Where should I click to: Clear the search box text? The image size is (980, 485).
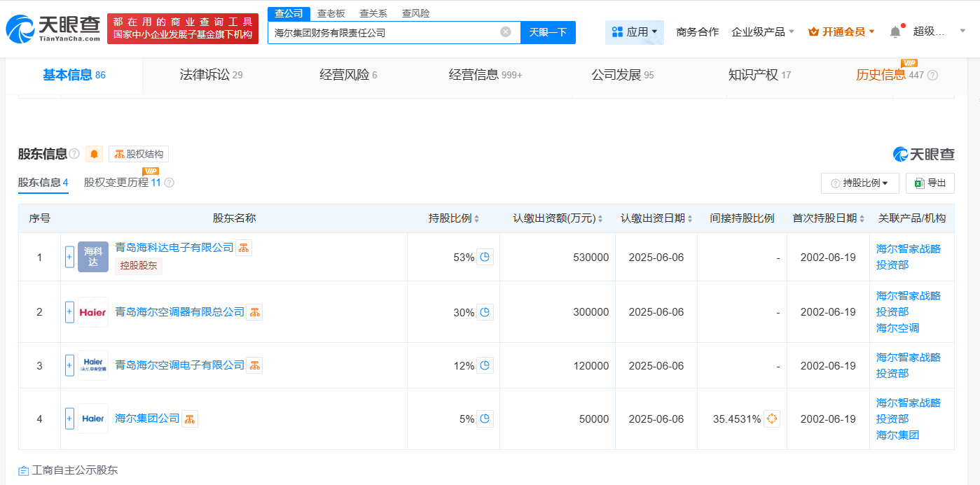tap(506, 32)
